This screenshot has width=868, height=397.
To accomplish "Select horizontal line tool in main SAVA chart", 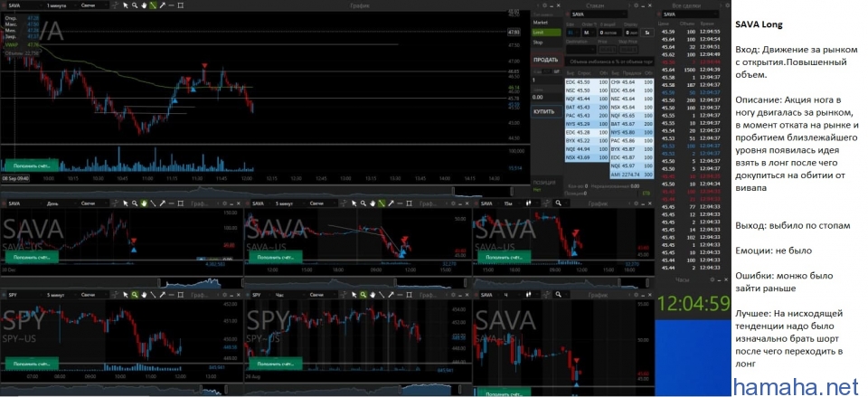I will click(x=171, y=5).
